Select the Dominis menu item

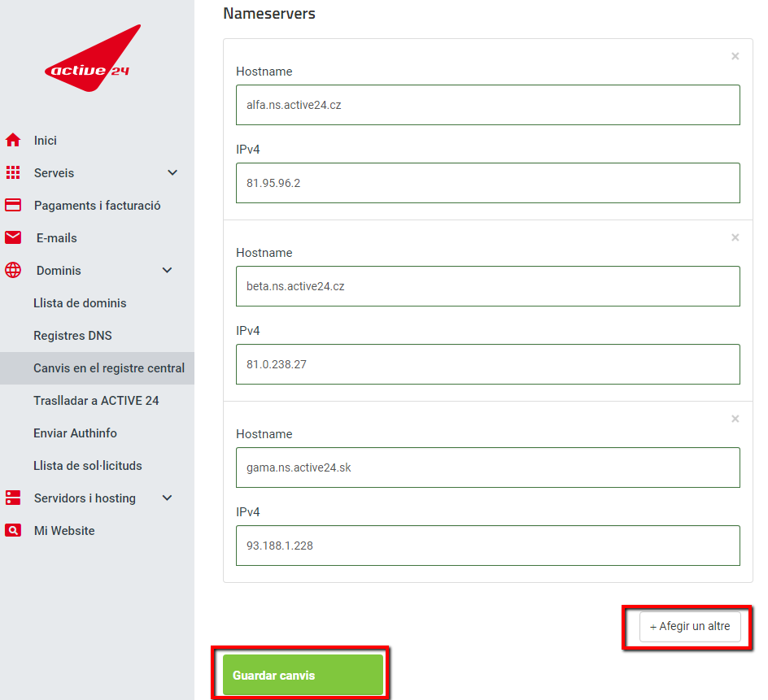(59, 270)
